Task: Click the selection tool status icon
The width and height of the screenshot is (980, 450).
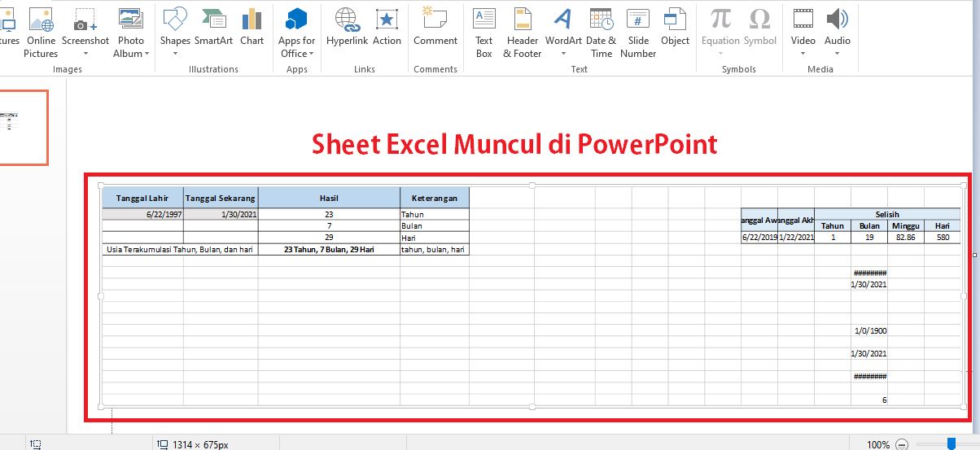Action: [35, 444]
